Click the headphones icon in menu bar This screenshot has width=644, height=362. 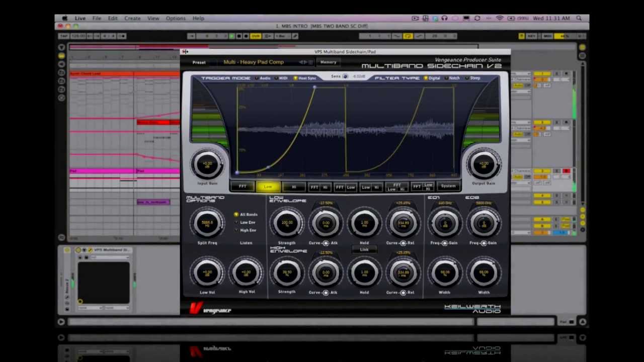(444, 19)
